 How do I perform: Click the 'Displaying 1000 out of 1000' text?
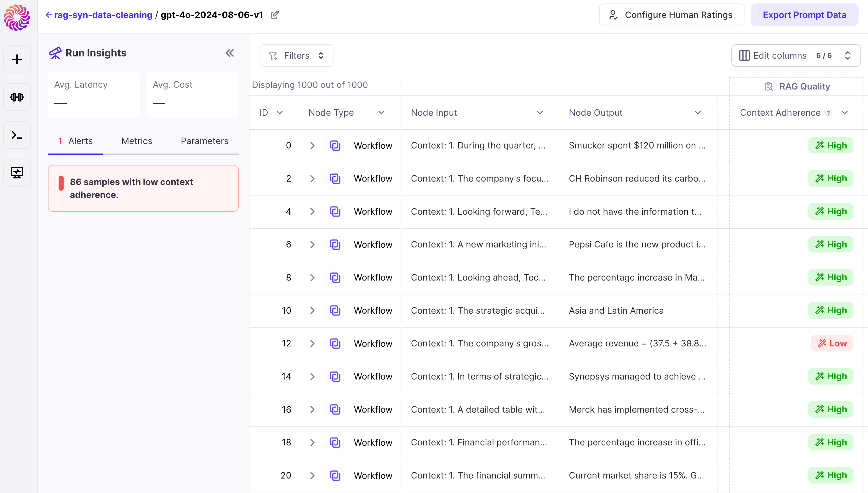tap(310, 85)
